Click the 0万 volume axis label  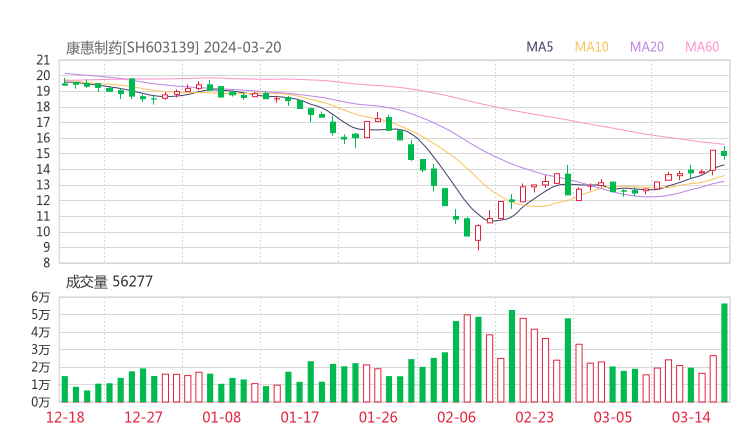(41, 402)
